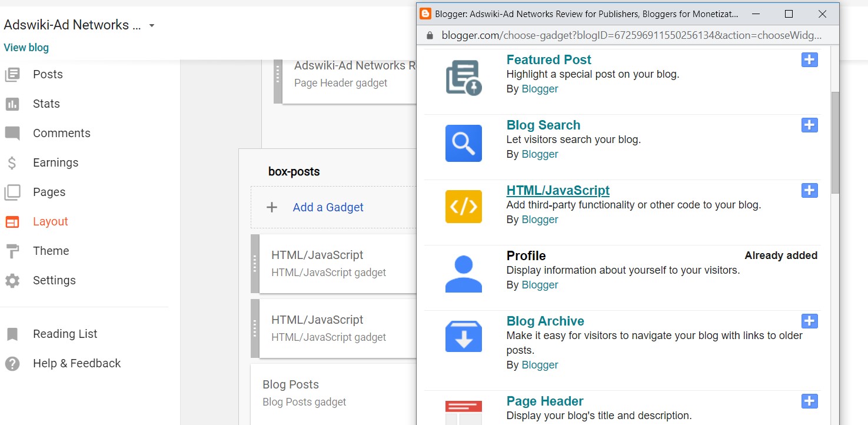Click the lock icon in address bar
The height and width of the screenshot is (425, 868).
430,35
